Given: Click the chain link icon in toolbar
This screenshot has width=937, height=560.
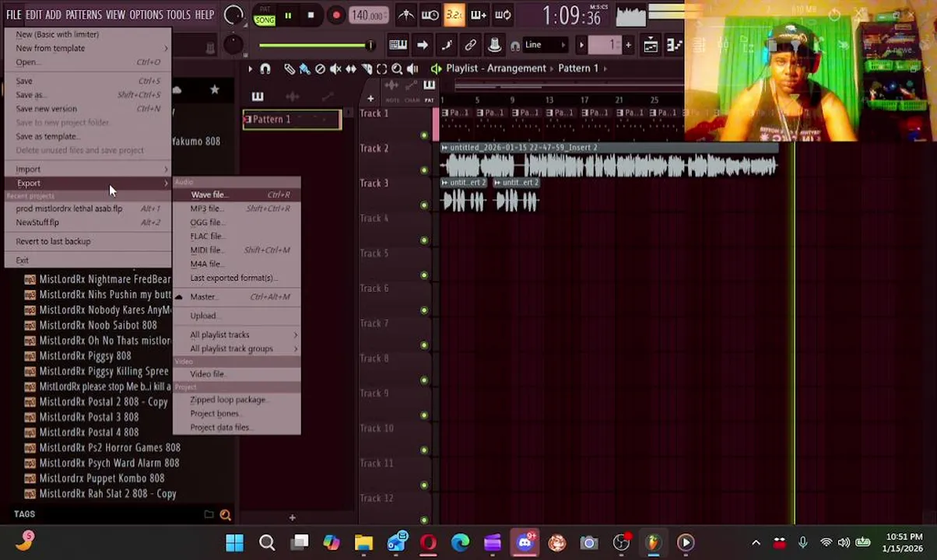Looking at the screenshot, I should click(470, 44).
